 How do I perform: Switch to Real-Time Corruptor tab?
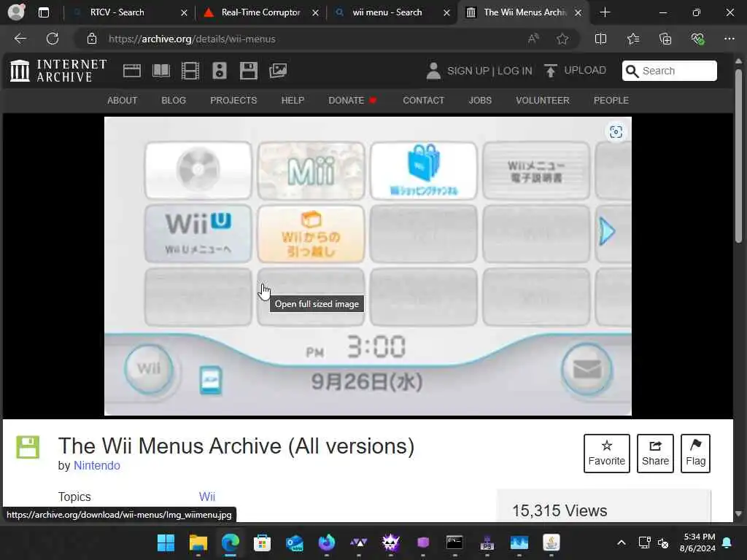click(260, 12)
